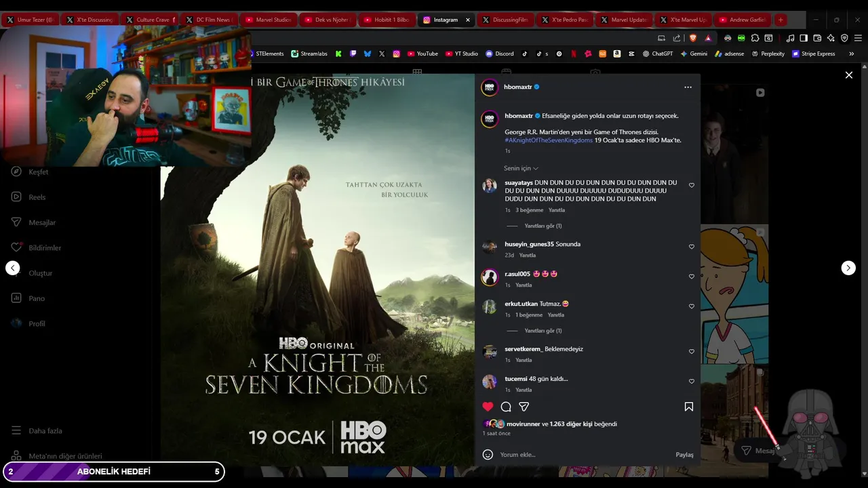Image resolution: width=868 pixels, height=488 pixels.
Task: Share the post with the paper plane icon
Action: click(x=524, y=407)
